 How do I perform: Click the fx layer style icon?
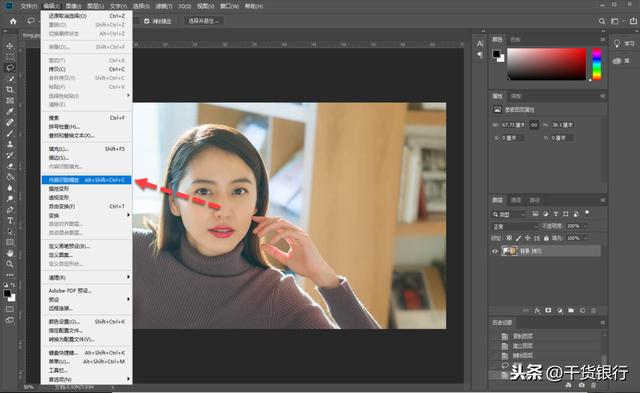pos(538,311)
